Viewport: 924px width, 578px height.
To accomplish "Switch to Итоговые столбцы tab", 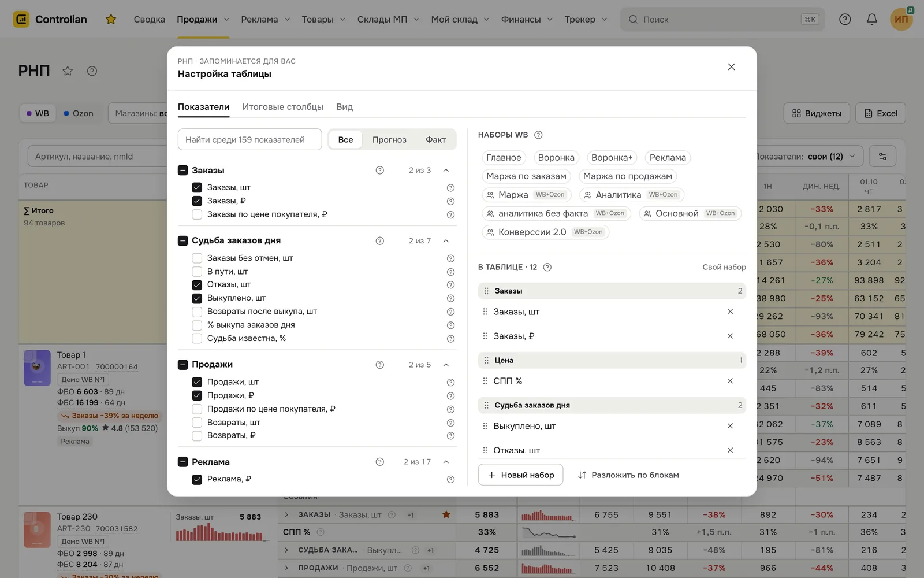I will (283, 107).
